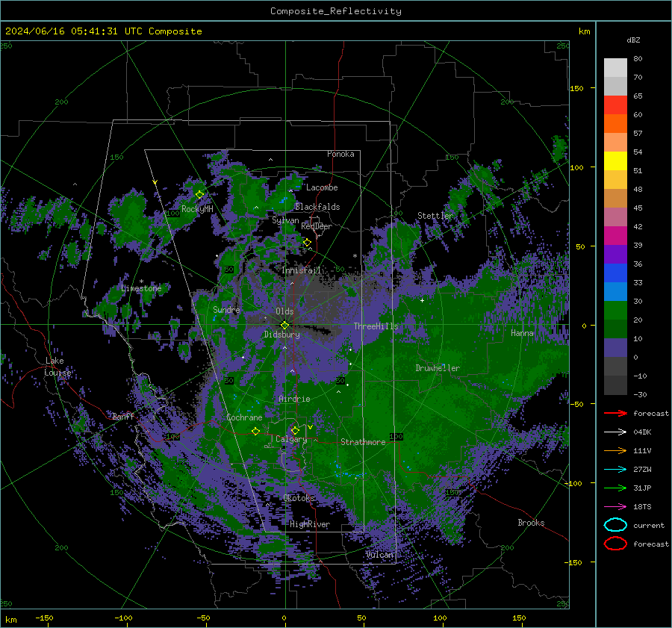Click the Olds city label

point(284,311)
